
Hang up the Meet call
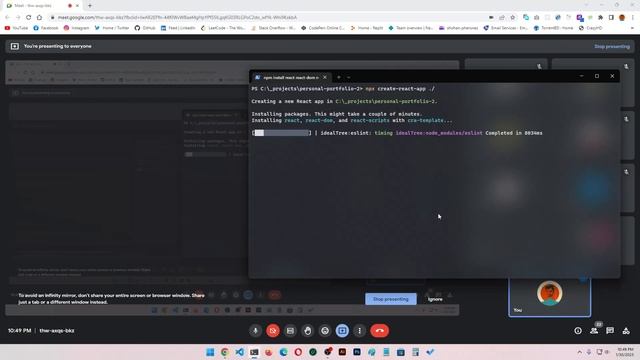(x=380, y=331)
